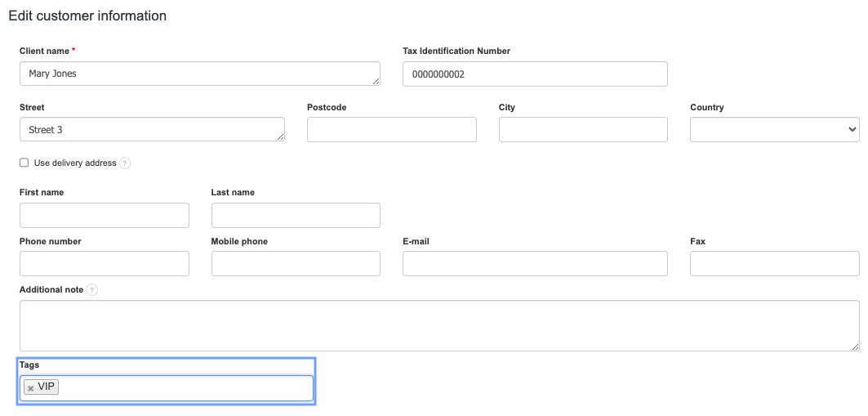Screen dimensions: 868x416
Task: Click the Last name input box
Action: (x=296, y=215)
